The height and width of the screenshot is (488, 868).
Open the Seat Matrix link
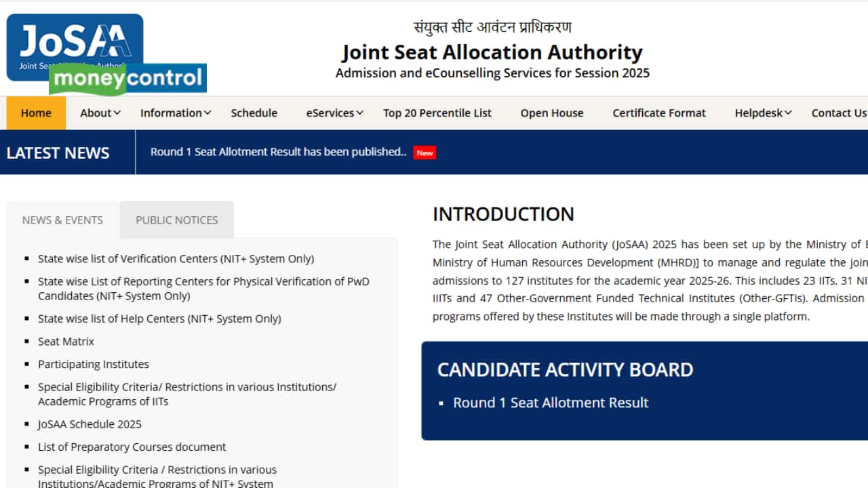66,341
